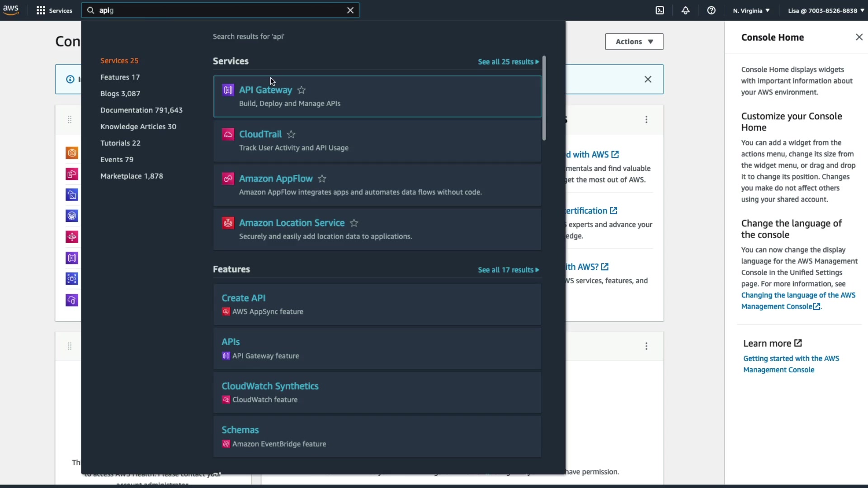The width and height of the screenshot is (868, 488).
Task: Click the Amazon Location Service icon
Action: point(228,223)
